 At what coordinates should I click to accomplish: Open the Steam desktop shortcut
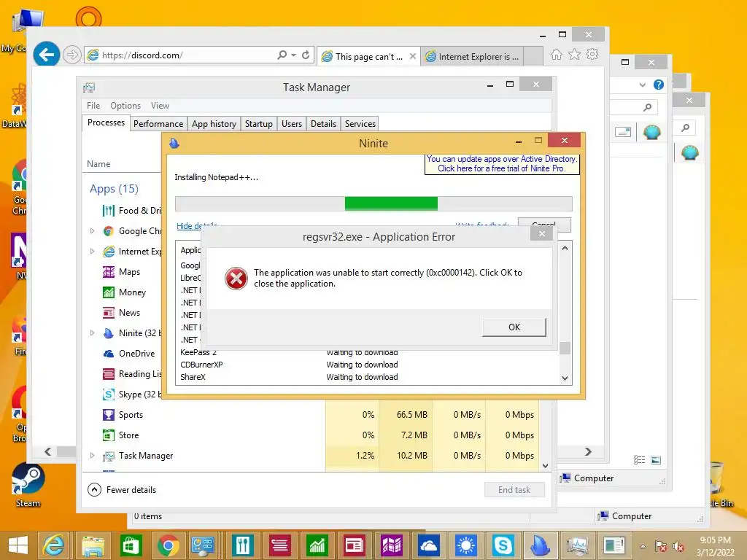click(x=28, y=485)
